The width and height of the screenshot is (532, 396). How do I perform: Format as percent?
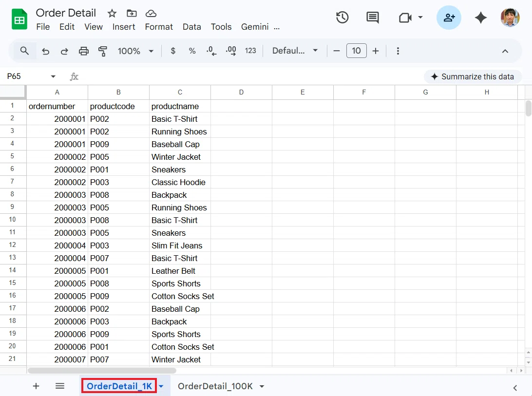(x=192, y=51)
